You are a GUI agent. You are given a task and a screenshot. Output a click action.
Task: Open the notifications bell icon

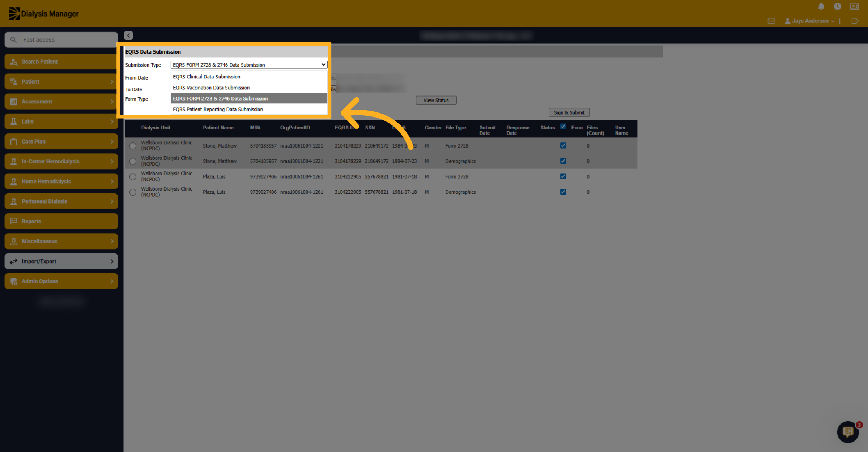[x=821, y=7]
